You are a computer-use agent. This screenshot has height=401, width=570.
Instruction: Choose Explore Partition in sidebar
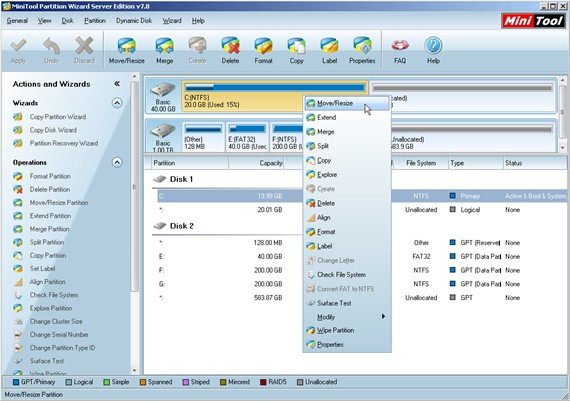51,308
